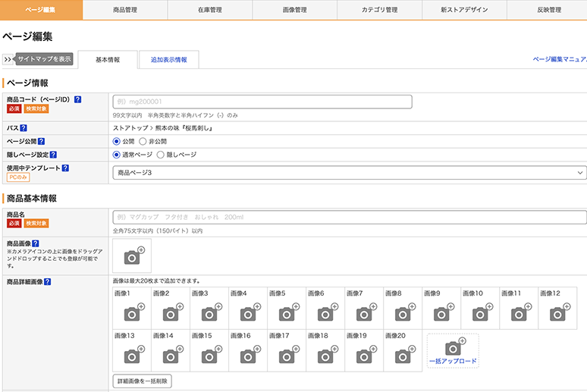Click help icon beside 商品詳細画像

48,282
